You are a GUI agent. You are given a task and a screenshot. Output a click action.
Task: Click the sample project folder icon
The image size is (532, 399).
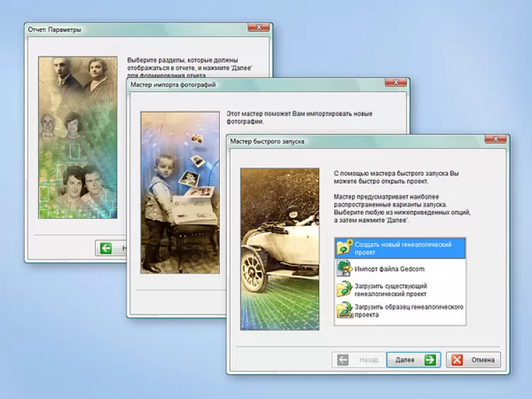point(344,310)
